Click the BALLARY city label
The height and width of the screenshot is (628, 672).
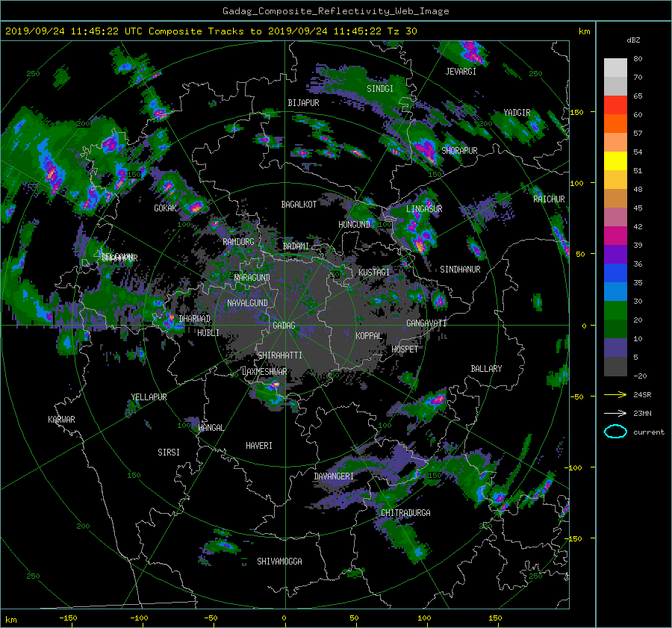pyautogui.click(x=486, y=369)
